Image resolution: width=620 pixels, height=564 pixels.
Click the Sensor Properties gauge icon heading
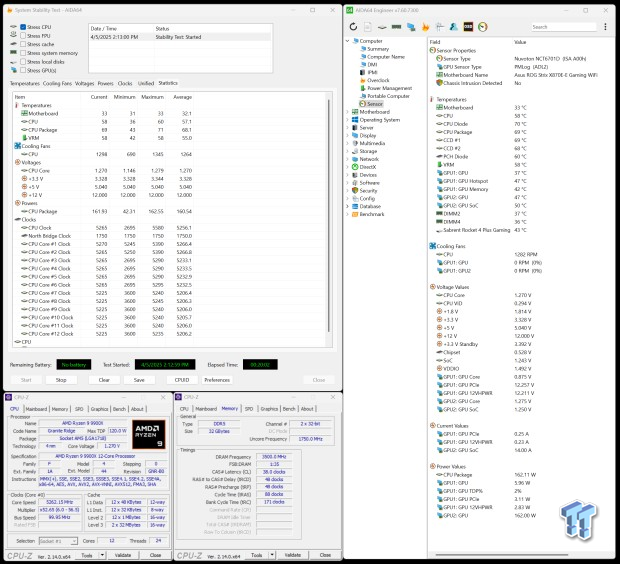tap(433, 50)
